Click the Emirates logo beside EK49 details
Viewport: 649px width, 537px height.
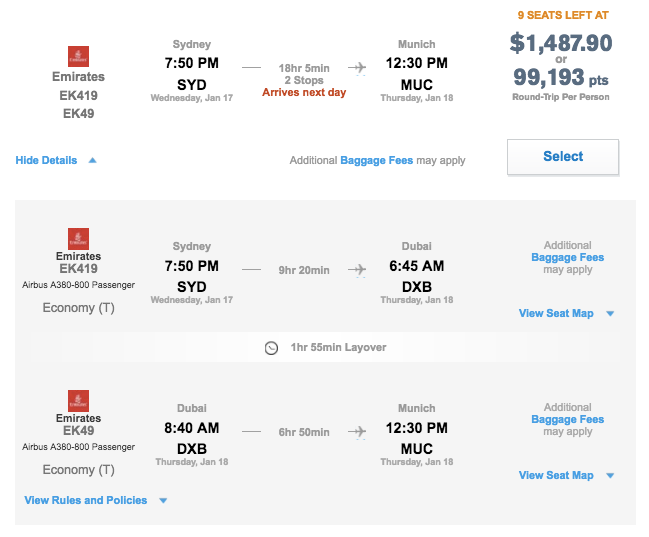pyautogui.click(x=78, y=401)
